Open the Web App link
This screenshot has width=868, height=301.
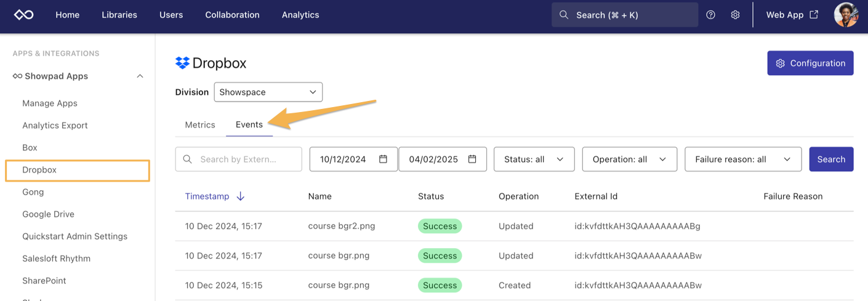tap(792, 15)
